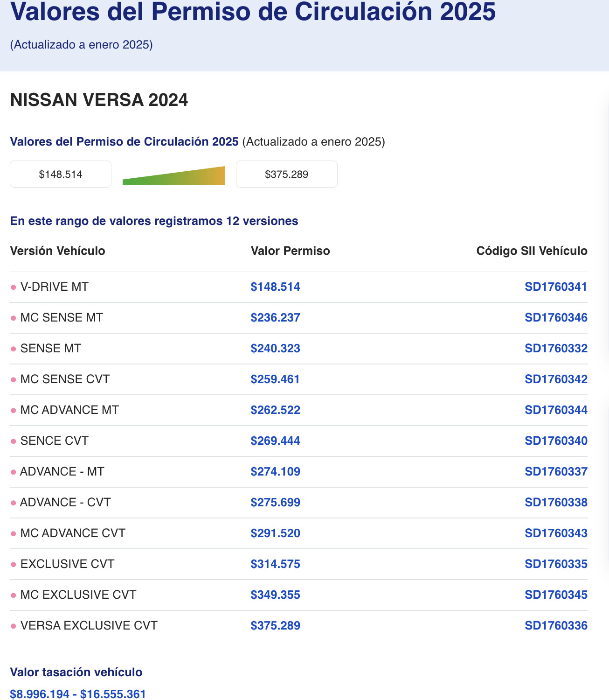Open the SD1760341 vehicle code link

pyautogui.click(x=555, y=287)
